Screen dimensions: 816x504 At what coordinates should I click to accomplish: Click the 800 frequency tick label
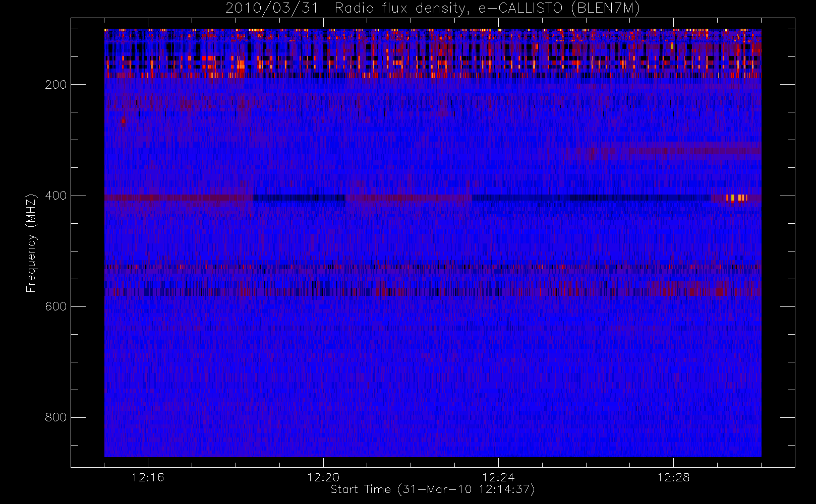55,417
